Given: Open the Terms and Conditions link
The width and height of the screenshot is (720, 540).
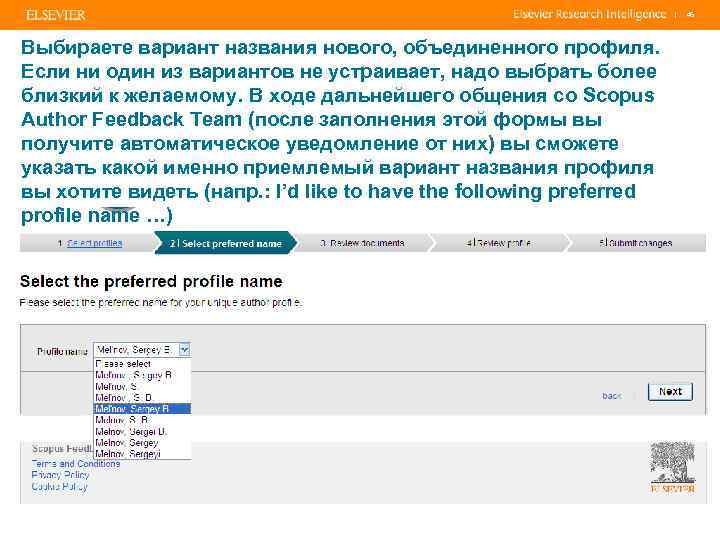Looking at the screenshot, I should tap(76, 464).
